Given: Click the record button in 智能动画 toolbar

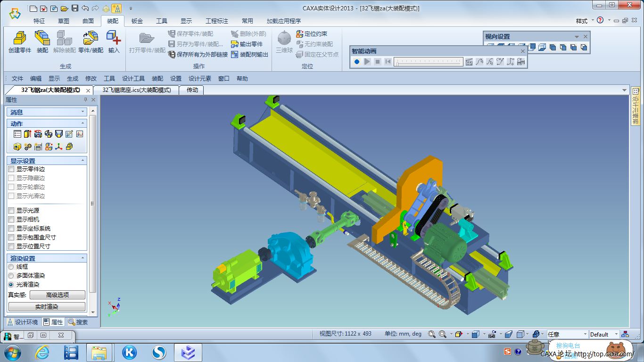Looking at the screenshot, I should click(x=357, y=61).
